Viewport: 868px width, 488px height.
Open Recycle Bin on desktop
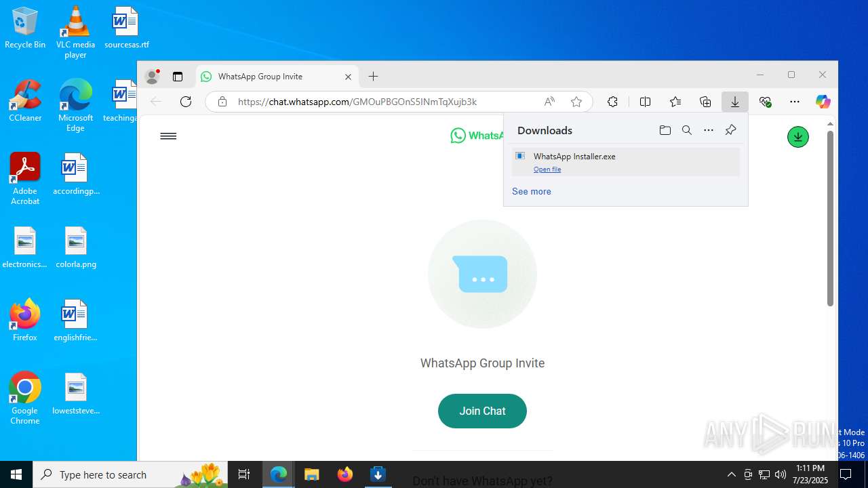tap(25, 28)
